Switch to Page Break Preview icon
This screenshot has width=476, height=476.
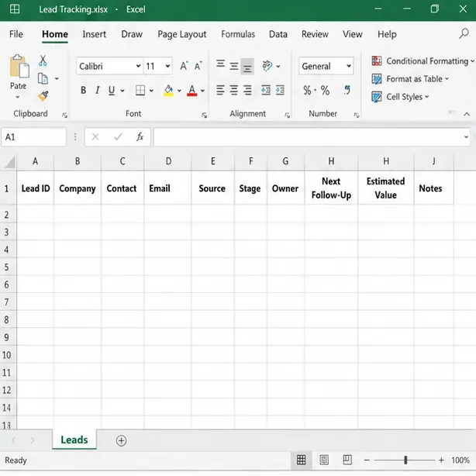click(x=347, y=460)
